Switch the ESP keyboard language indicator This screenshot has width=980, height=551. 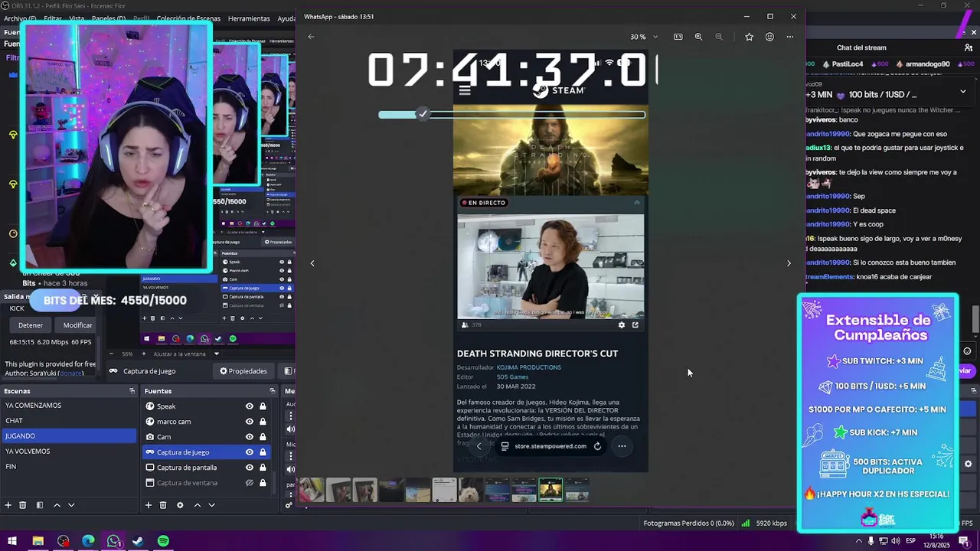pos(910,541)
